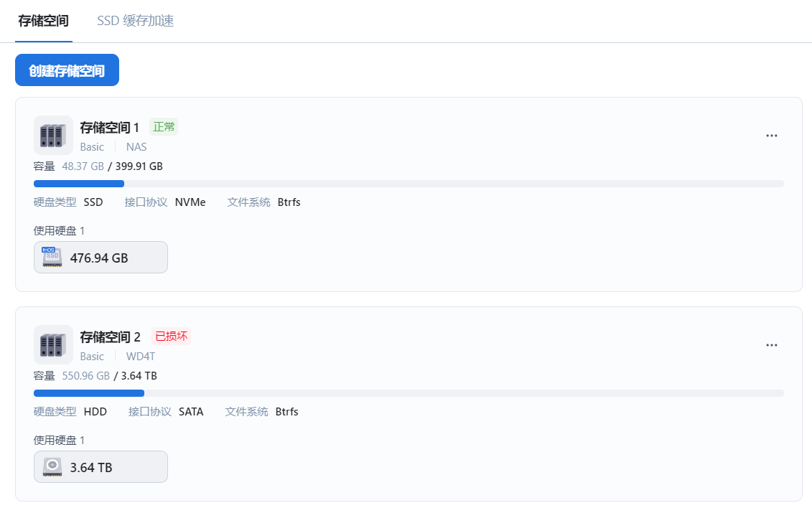Click the 存储空间 2 capacity usage bar

(x=409, y=393)
